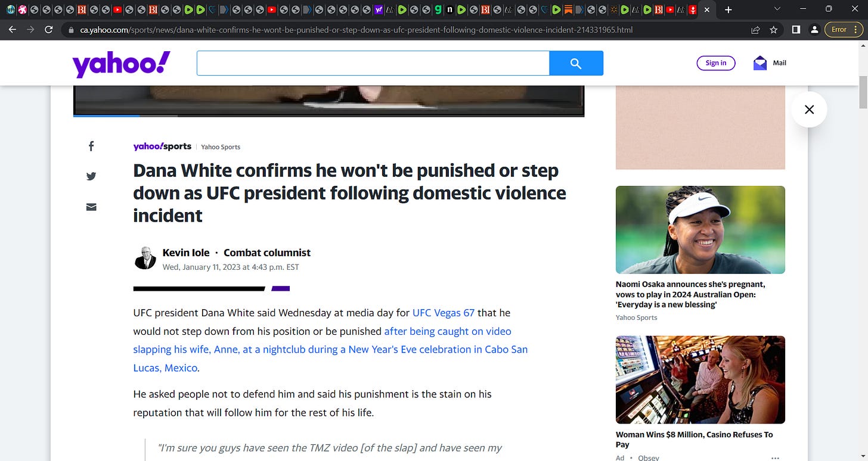The width and height of the screenshot is (868, 461).
Task: Open Yahoo Mail envelope icon
Action: [760, 63]
